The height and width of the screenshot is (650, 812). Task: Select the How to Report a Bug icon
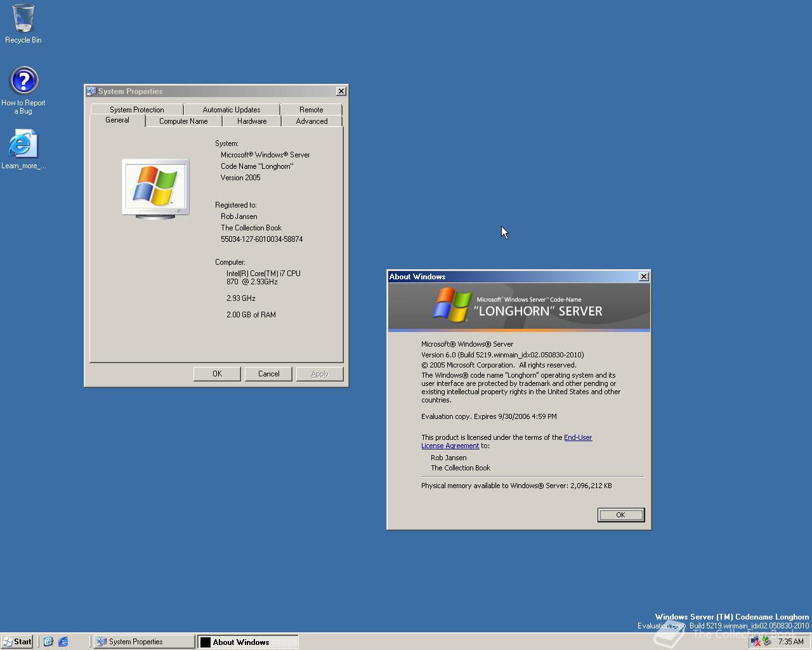(23, 90)
